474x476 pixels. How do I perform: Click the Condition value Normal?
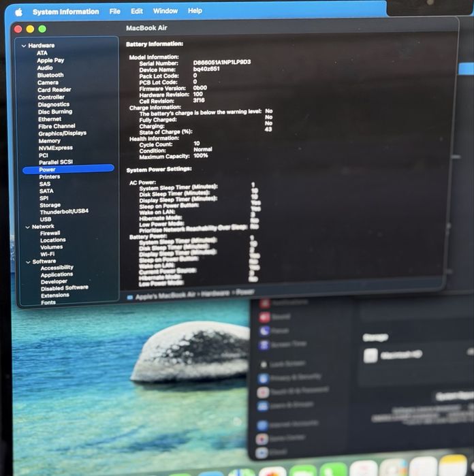(203, 149)
